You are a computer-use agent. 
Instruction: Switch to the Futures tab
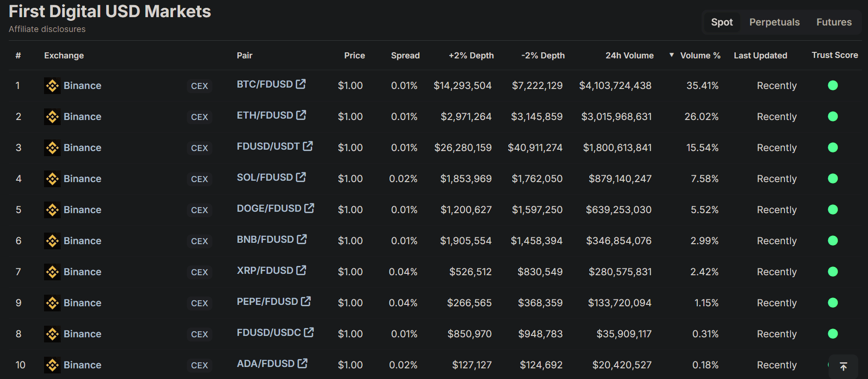(x=834, y=22)
